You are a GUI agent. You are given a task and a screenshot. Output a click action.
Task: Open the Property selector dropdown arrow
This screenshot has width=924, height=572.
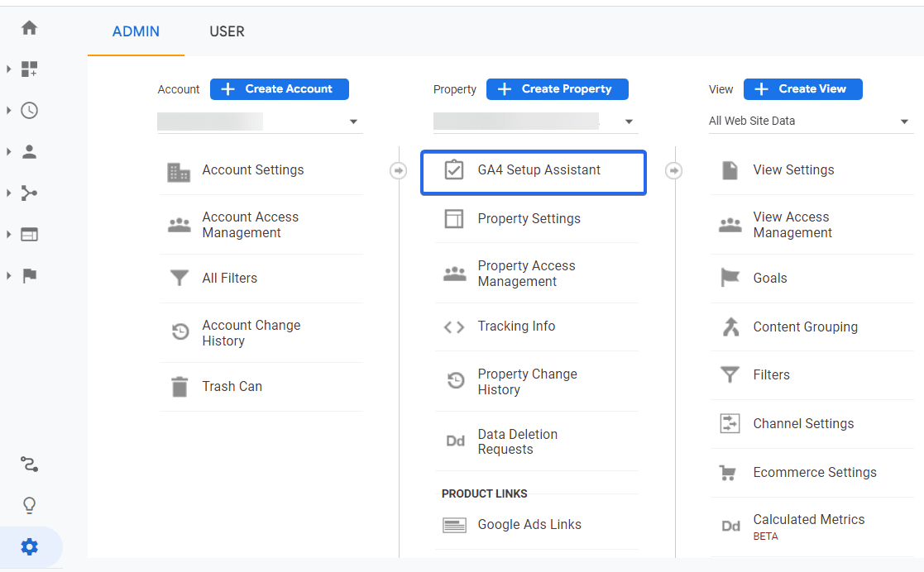pos(629,122)
